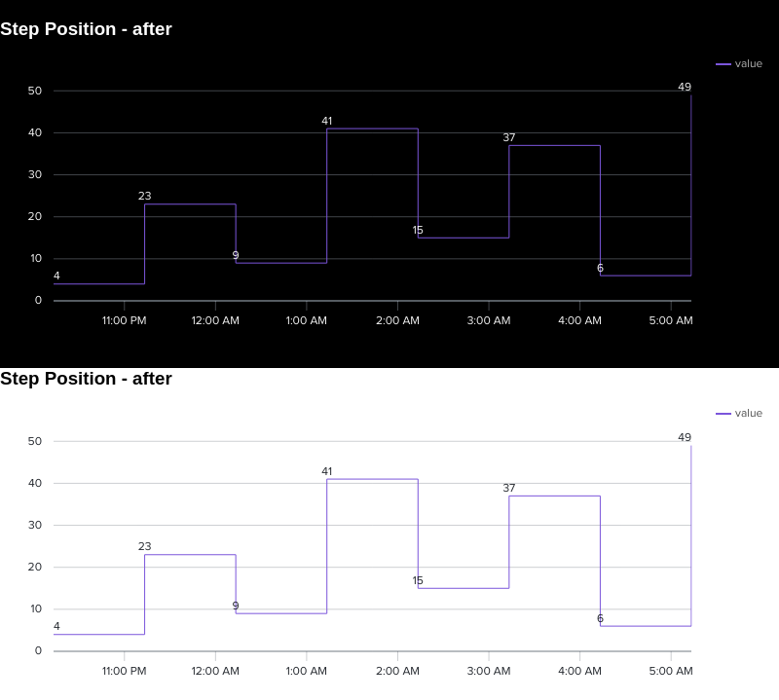Image resolution: width=779 pixels, height=700 pixels.
Task: Click 12:00 AM axis label in light chart
Action: point(215,671)
